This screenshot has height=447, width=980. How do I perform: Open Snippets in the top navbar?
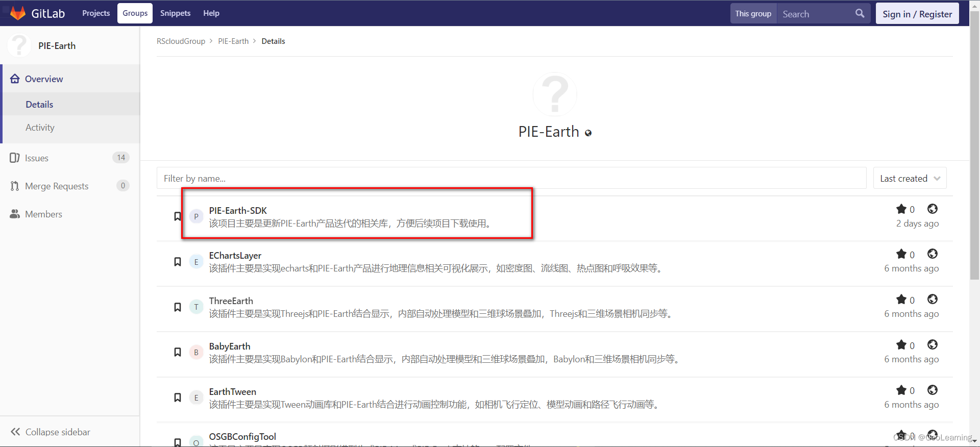pyautogui.click(x=175, y=13)
